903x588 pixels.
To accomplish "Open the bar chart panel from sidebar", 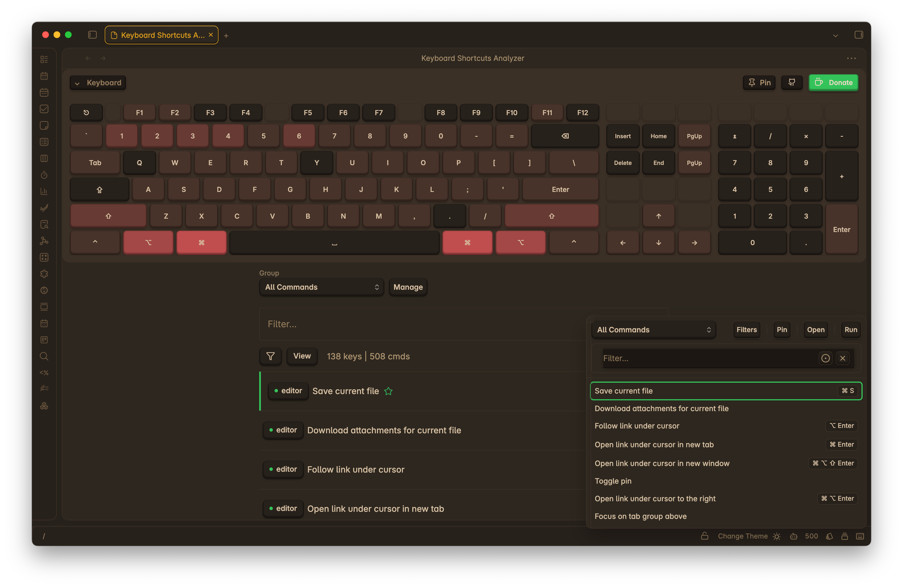I will click(x=44, y=191).
